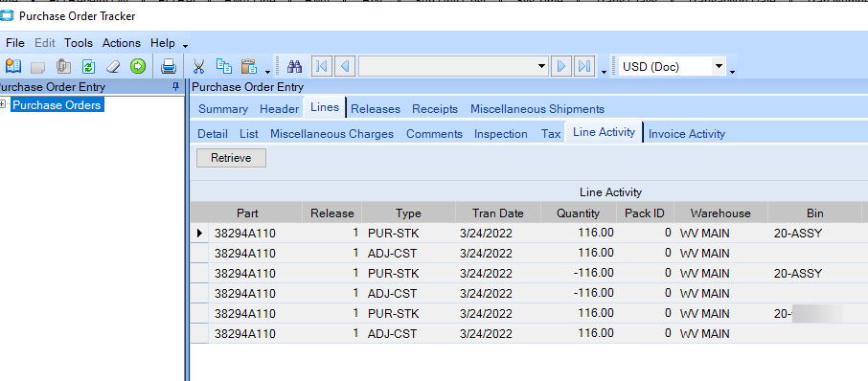Viewport: 868px width, 381px height.
Task: Open the USD (Doc) currency dropdown
Action: tap(719, 67)
